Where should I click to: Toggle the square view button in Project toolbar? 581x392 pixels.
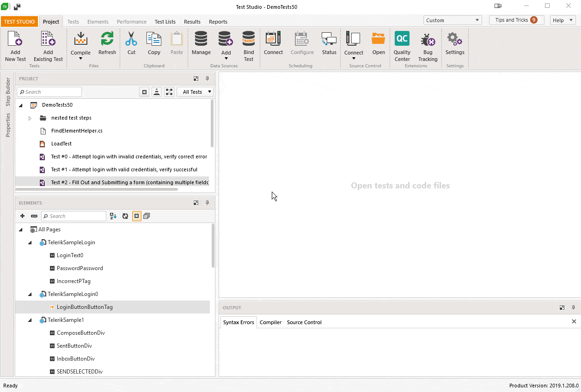coord(144,92)
